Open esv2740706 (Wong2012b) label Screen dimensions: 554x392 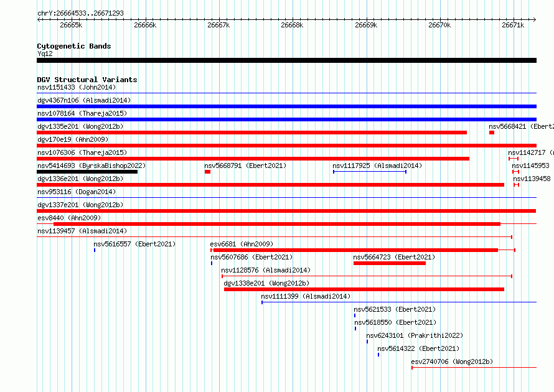pos(452,362)
